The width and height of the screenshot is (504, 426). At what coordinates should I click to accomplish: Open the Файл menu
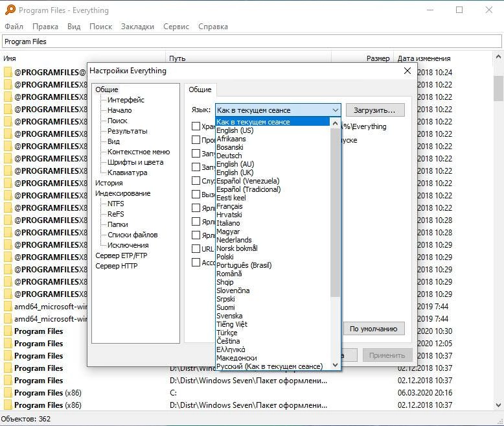click(x=14, y=27)
